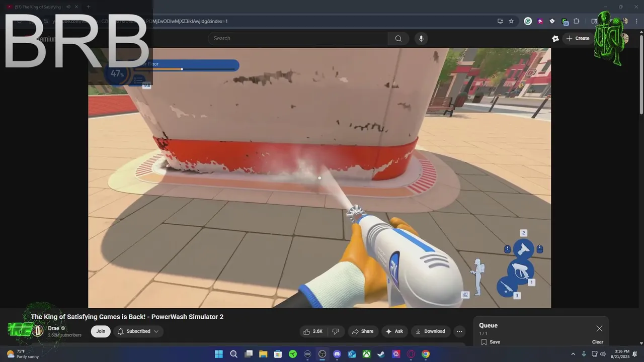Focus the YouTube Search field
The width and height of the screenshot is (644, 362).
tap(298, 38)
